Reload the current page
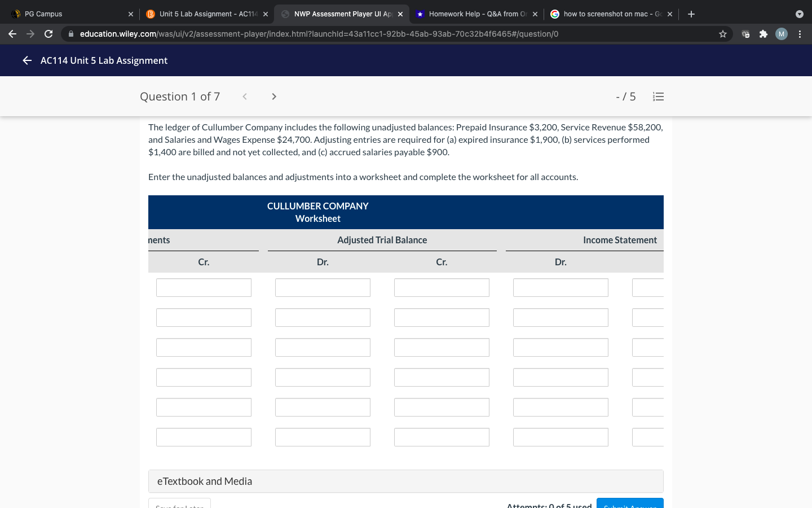Viewport: 812px width, 508px height. tap(48, 34)
